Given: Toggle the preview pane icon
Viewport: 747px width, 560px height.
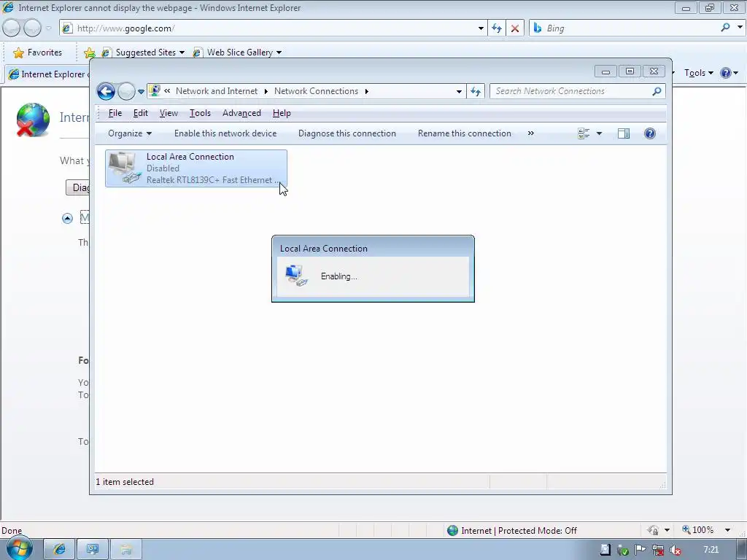Looking at the screenshot, I should click(x=624, y=134).
